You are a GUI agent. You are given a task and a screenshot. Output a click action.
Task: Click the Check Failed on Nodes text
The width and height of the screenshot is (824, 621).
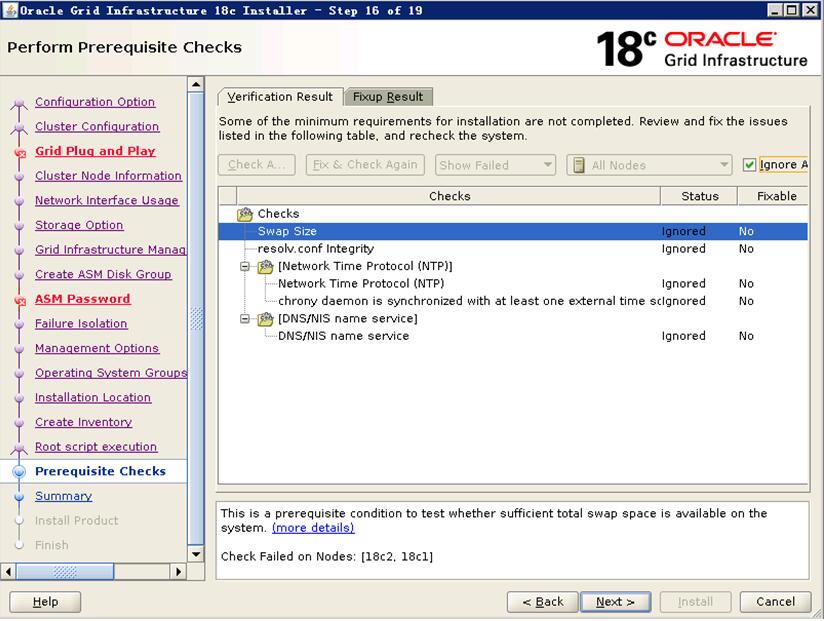(327, 557)
